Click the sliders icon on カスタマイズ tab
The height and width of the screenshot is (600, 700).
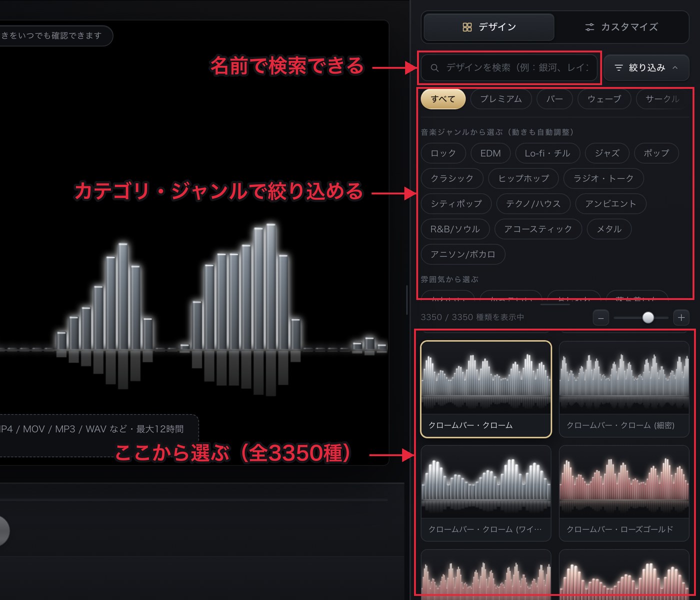click(x=590, y=27)
